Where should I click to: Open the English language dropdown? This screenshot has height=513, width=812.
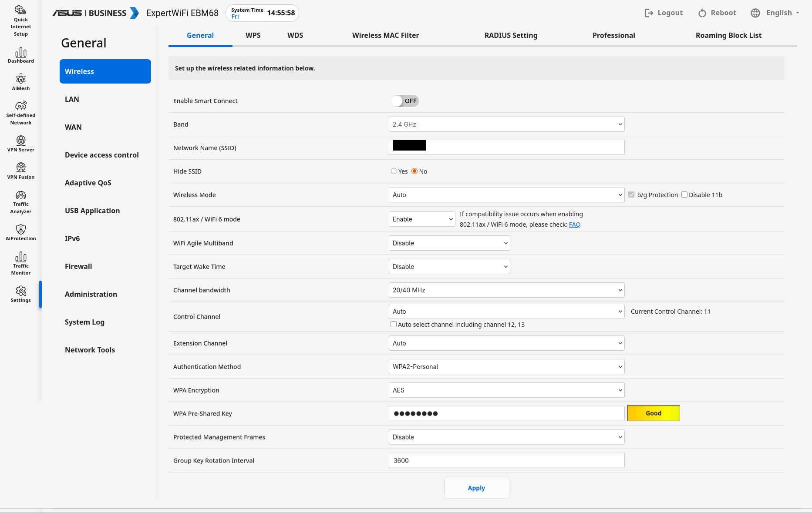click(783, 13)
